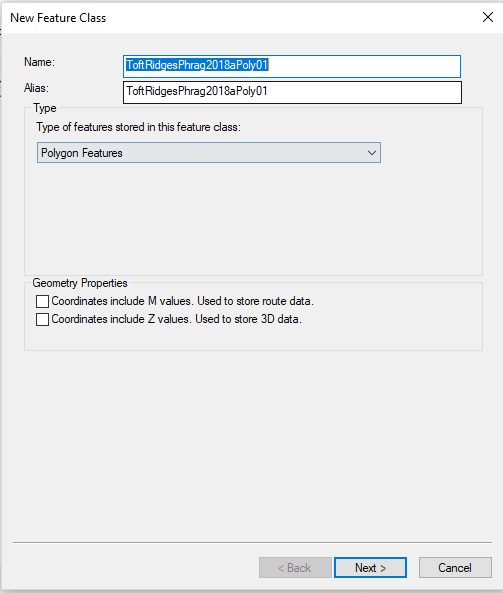Enable the Z values checkbox for 3D data

[x=42, y=319]
